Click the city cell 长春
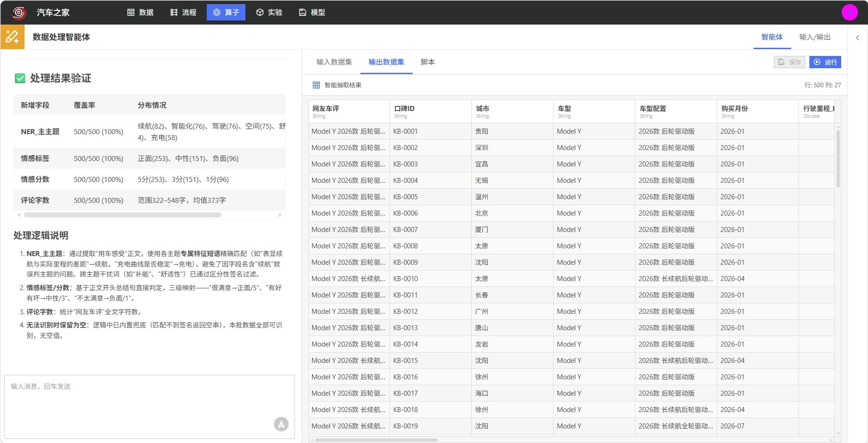 (x=513, y=295)
